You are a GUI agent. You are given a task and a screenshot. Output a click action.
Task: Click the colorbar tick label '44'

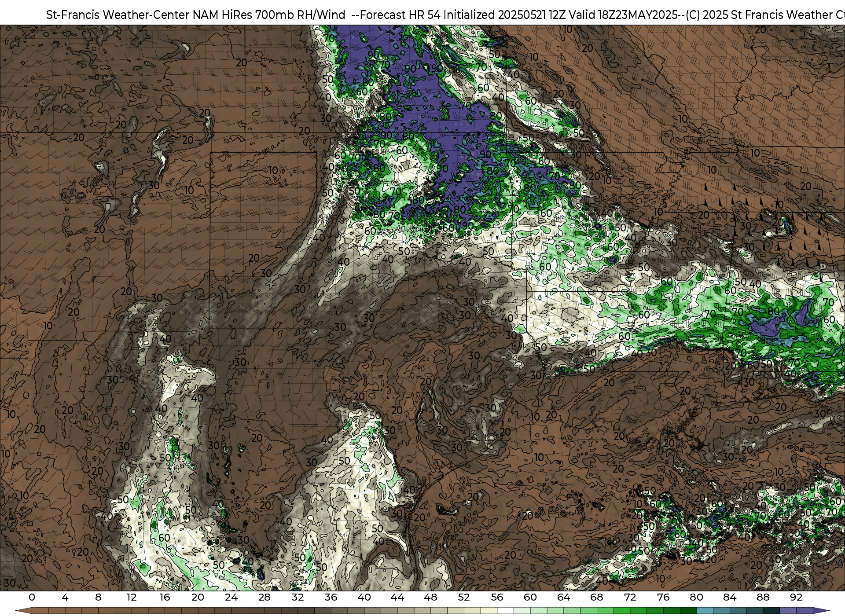(397, 597)
